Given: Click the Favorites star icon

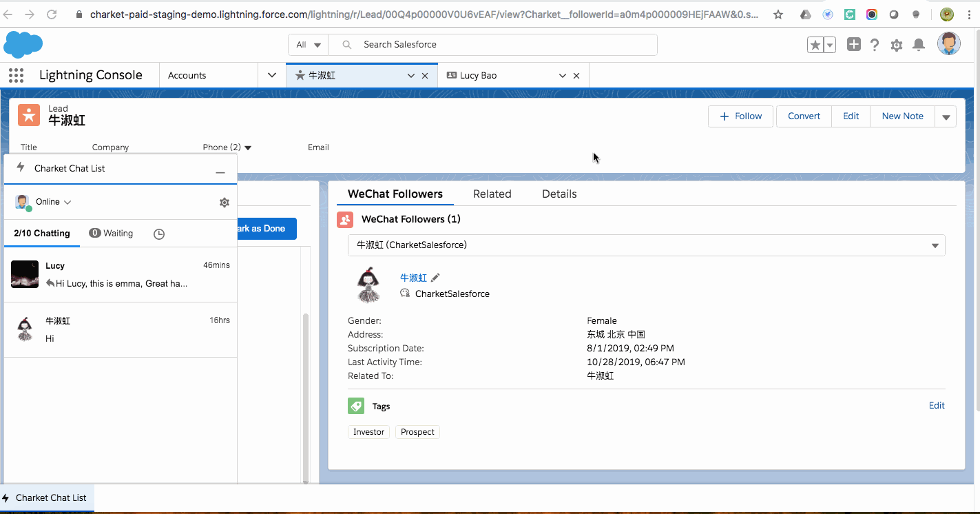Looking at the screenshot, I should point(815,45).
